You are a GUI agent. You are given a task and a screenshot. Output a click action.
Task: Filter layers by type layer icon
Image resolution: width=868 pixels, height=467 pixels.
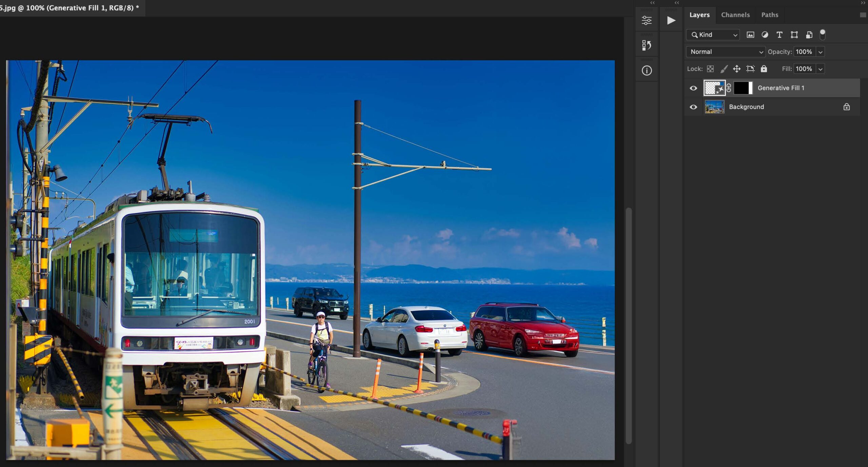780,35
